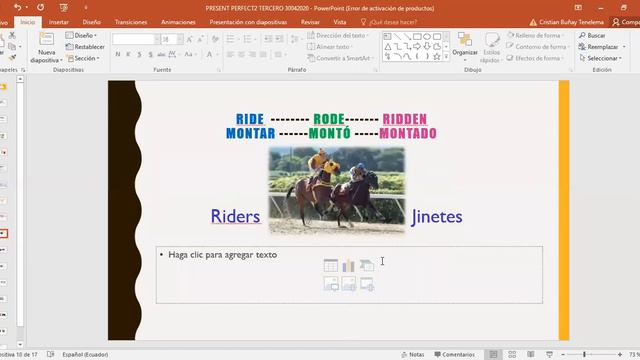This screenshot has height=360, width=640.
Task: Align text left
Action: click(x=230, y=54)
